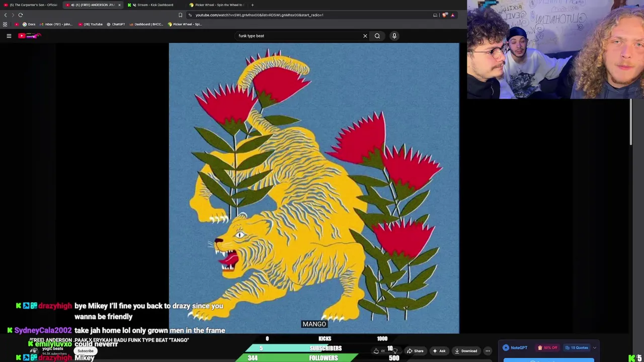
Task: Open picture-in-picture icon in address bar
Action: (435, 15)
